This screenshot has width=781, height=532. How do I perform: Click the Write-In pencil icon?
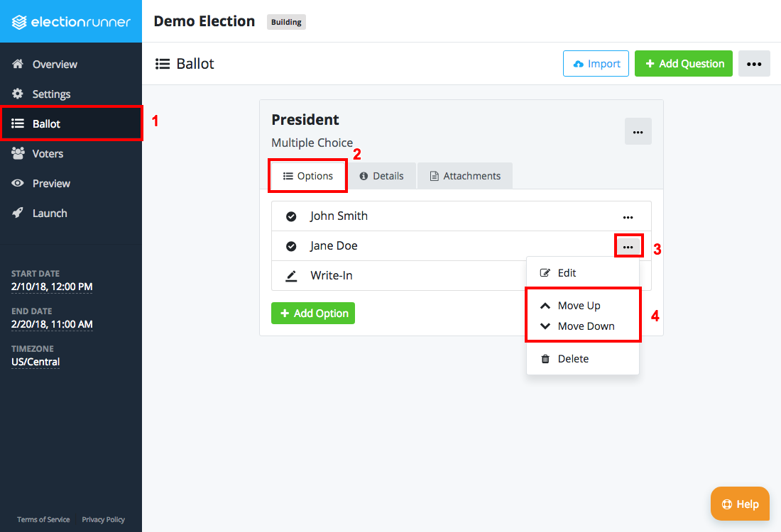coord(291,276)
